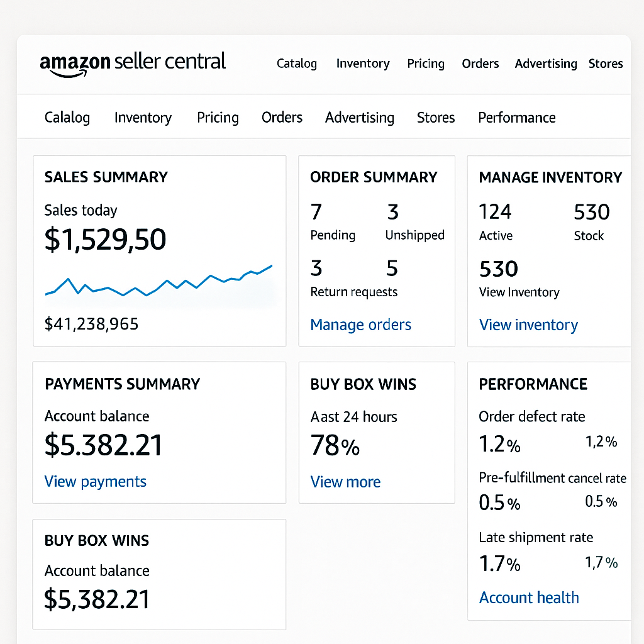Open the Account health link
This screenshot has width=644, height=644.
(529, 597)
